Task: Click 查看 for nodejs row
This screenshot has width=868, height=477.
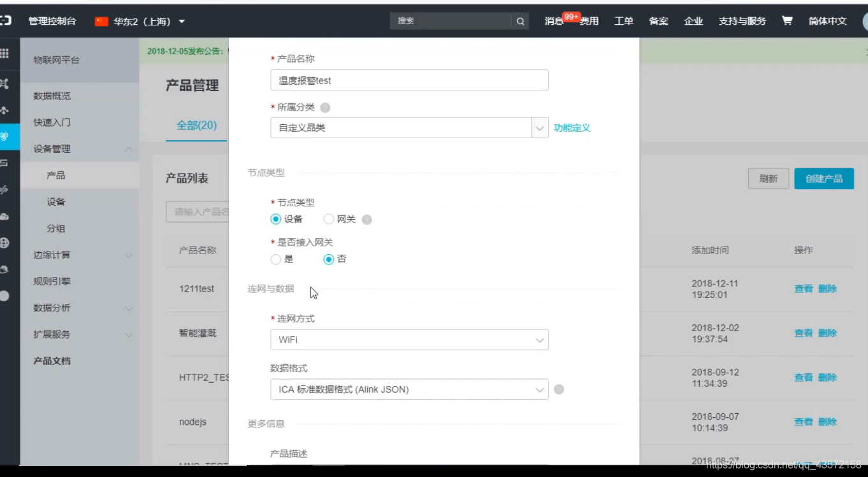Action: tap(804, 422)
